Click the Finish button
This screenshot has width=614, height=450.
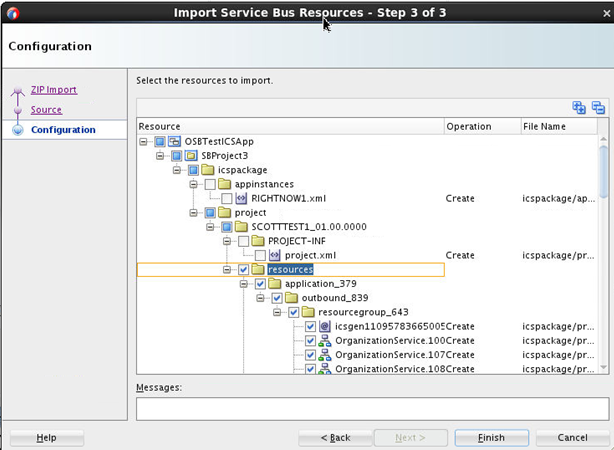492,438
